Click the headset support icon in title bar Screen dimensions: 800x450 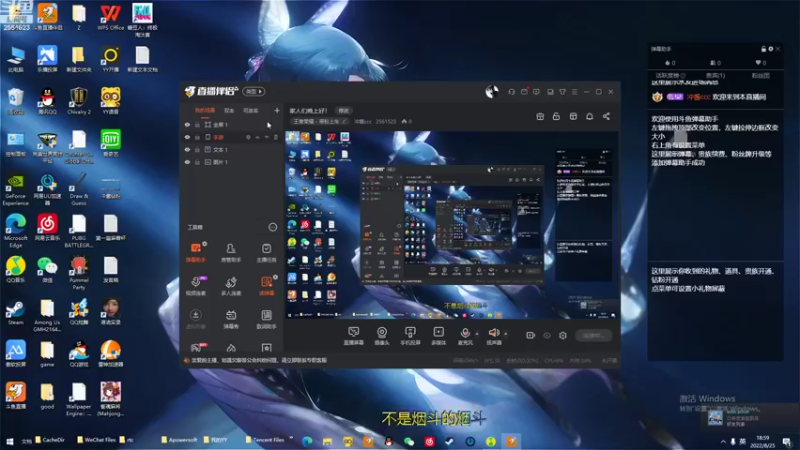511,92
